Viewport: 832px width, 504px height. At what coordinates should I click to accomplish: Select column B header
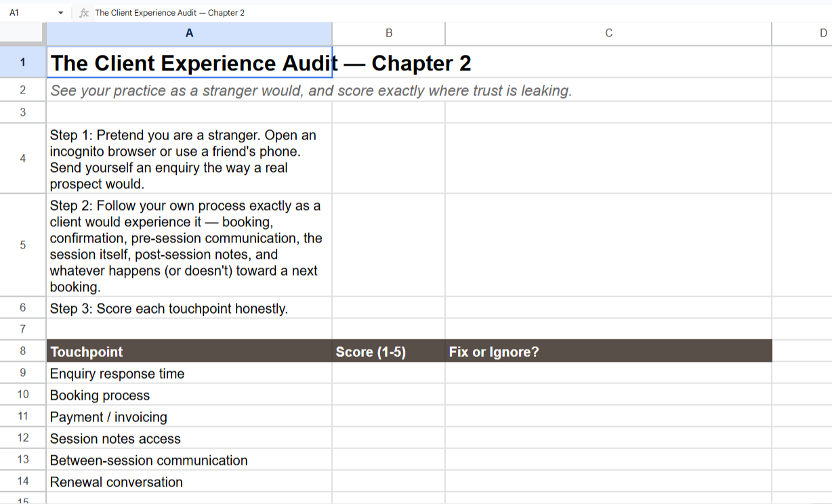[x=389, y=33]
